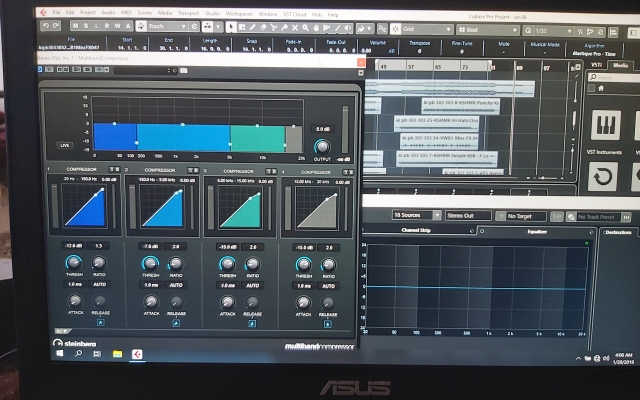Toggle band 1 auto release A button

[x=101, y=322]
